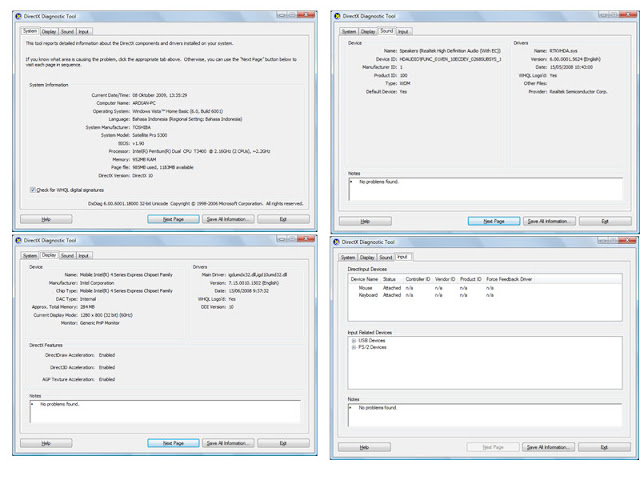Click the DirectX icon in the Sound-page window title bar
The image size is (640, 480).
(x=337, y=16)
